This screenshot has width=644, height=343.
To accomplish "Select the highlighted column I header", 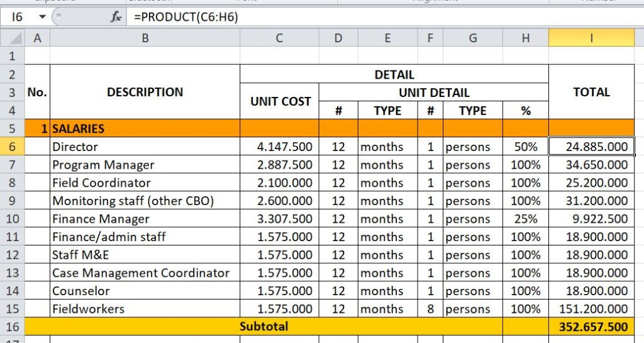I will pyautogui.click(x=591, y=39).
